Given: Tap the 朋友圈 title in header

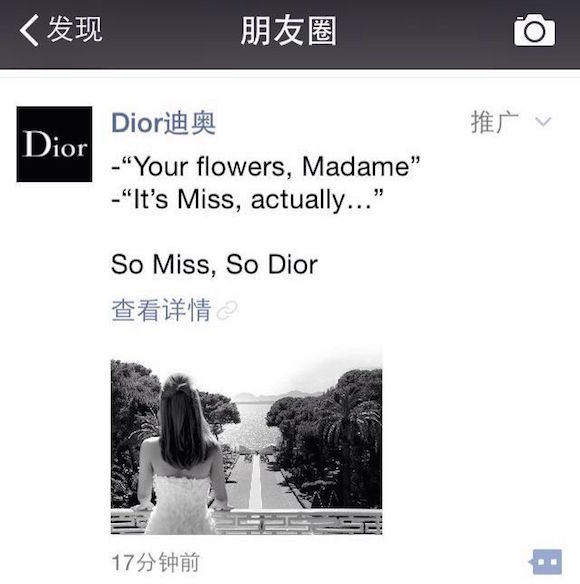Looking at the screenshot, I should point(289,31).
